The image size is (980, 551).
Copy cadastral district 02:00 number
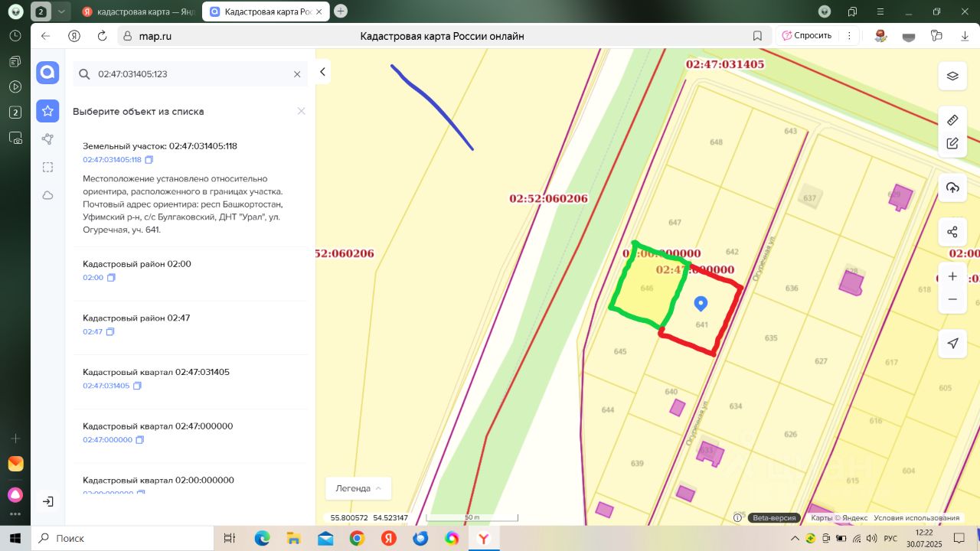tap(111, 278)
